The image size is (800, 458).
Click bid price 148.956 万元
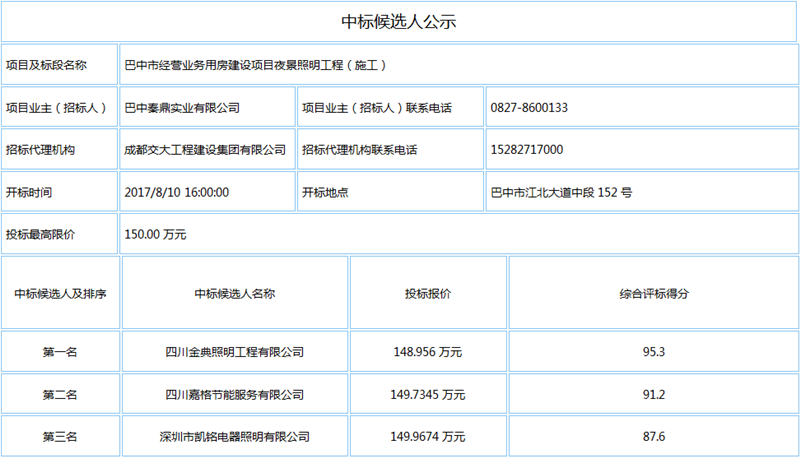[x=428, y=351]
